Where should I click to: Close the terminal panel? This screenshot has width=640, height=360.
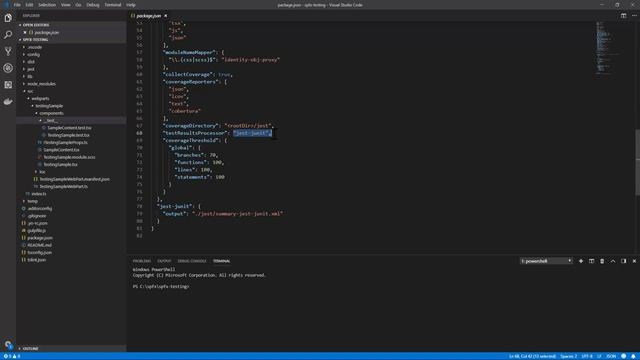coord(634,261)
